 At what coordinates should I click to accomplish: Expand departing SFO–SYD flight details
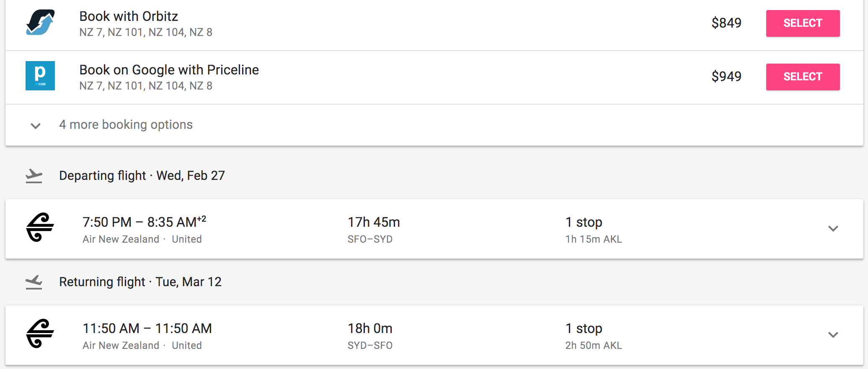(x=833, y=228)
